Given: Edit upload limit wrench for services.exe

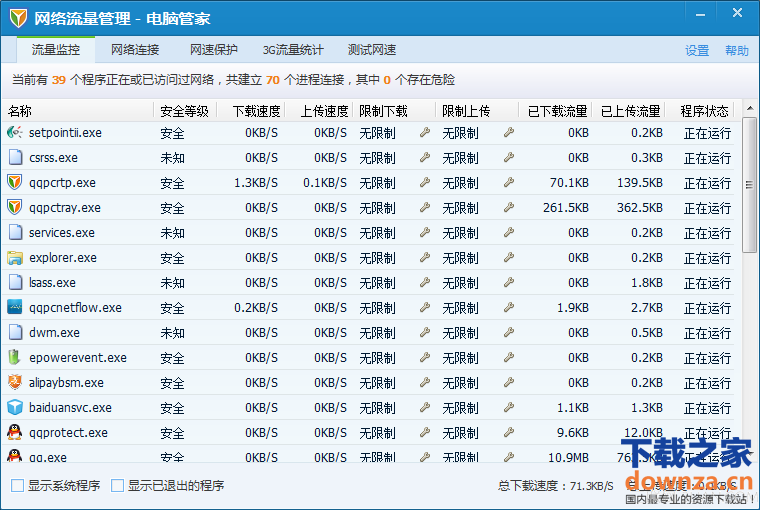Looking at the screenshot, I should pyautogui.click(x=508, y=233).
